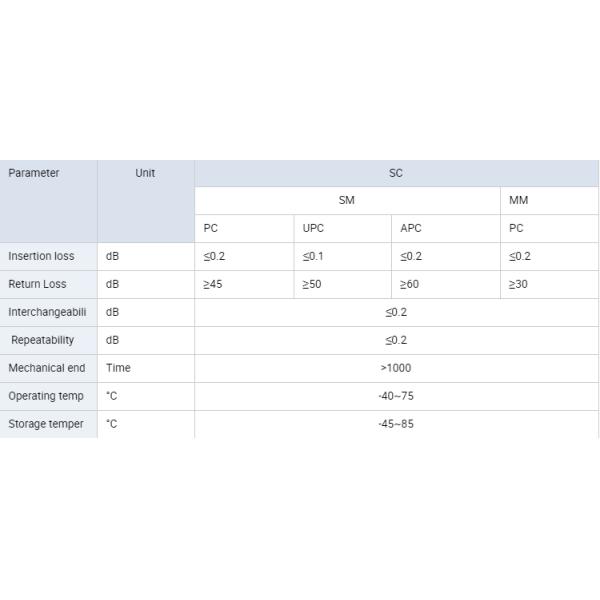Select the Interchangeability row label
The image size is (600, 600).
click(47, 312)
